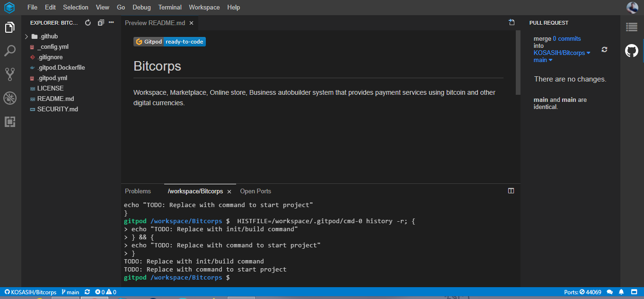644x299 pixels.
Task: Click KOSASIH/Bitcorps repository in status bar
Action: [x=31, y=292]
